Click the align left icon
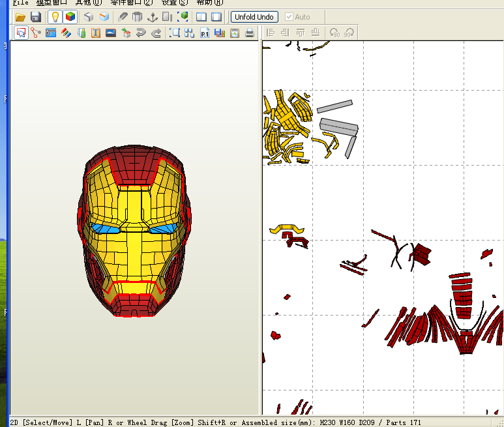Screen dimensions: 504x427 271,33
